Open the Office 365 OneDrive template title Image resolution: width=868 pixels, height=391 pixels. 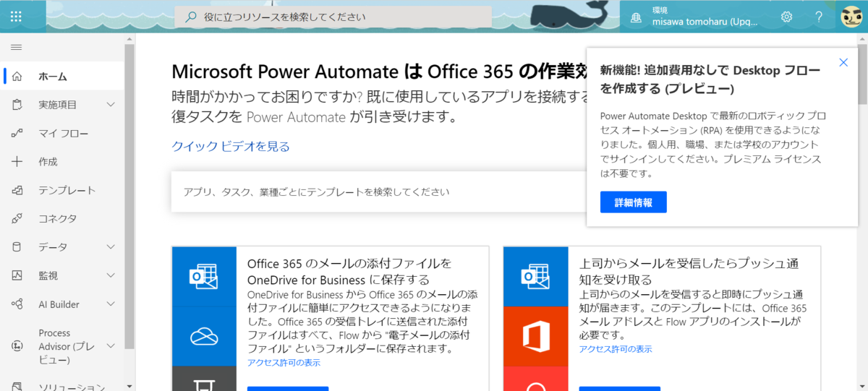point(349,271)
